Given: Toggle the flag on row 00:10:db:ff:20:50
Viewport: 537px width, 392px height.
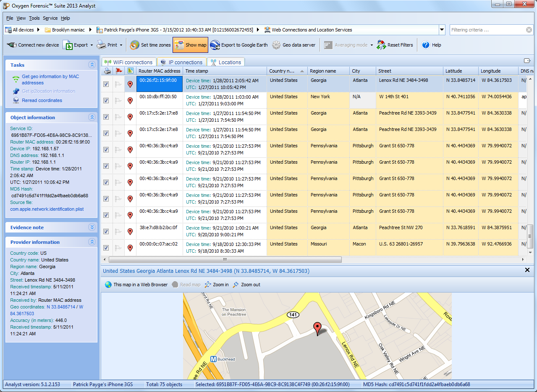Looking at the screenshot, I should click(118, 100).
